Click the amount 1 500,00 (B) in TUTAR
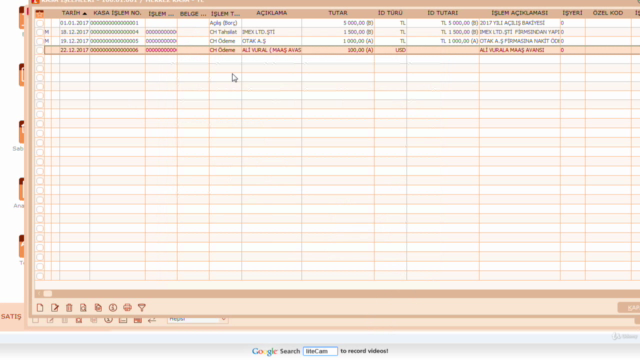640x360 pixels. (x=358, y=32)
